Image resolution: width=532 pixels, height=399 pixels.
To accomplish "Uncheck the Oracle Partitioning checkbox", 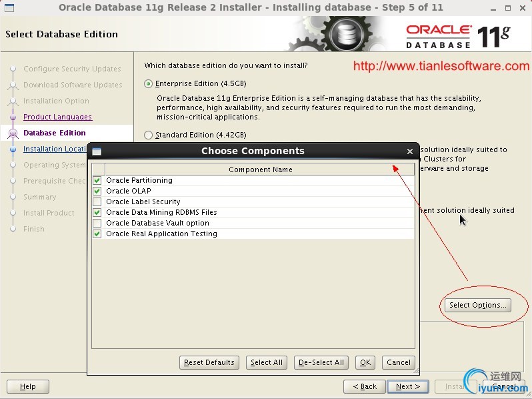I will 97,180.
